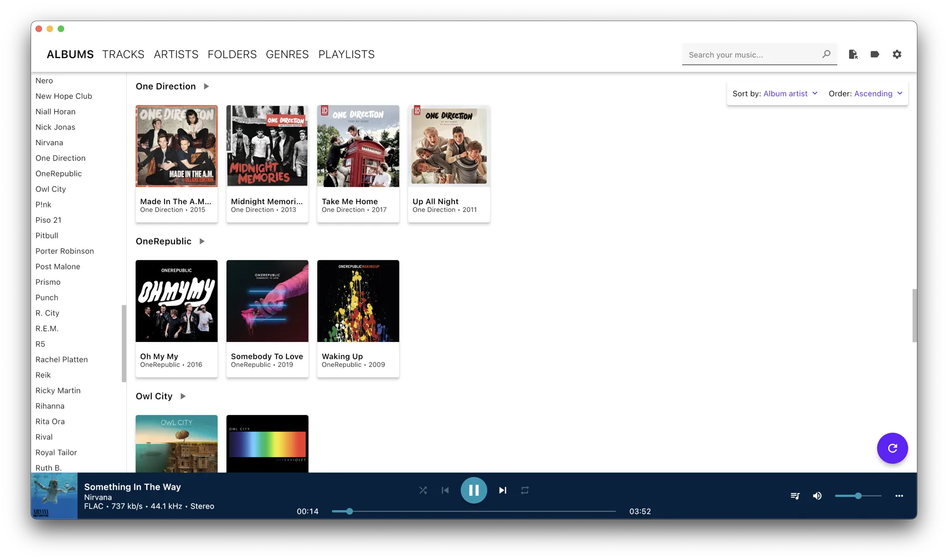948x560 pixels.
Task: Click the purple refresh library button
Action: tap(892, 448)
